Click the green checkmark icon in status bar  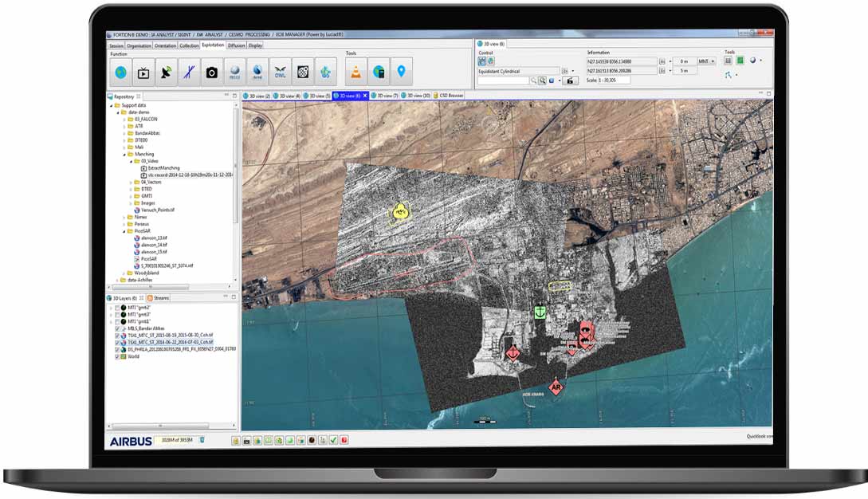tap(333, 440)
